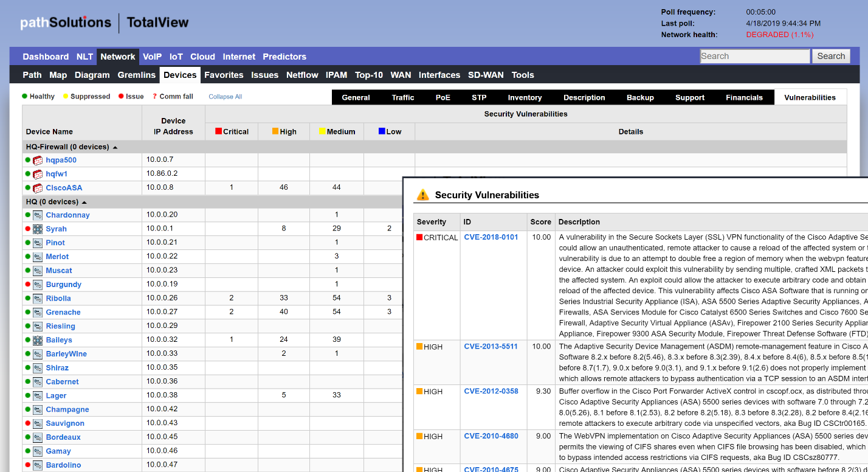Click the red Critical severity column swatch
Image resolution: width=868 pixels, height=472 pixels.
click(x=219, y=131)
